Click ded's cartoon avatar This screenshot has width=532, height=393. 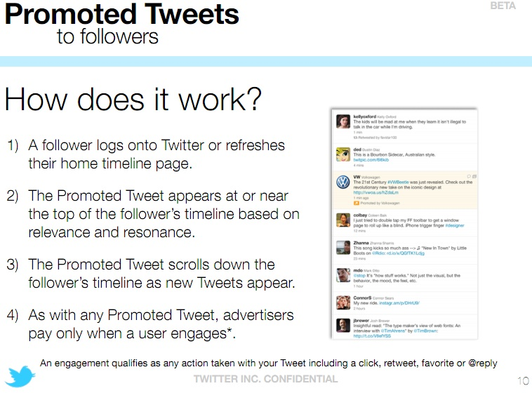[343, 154]
